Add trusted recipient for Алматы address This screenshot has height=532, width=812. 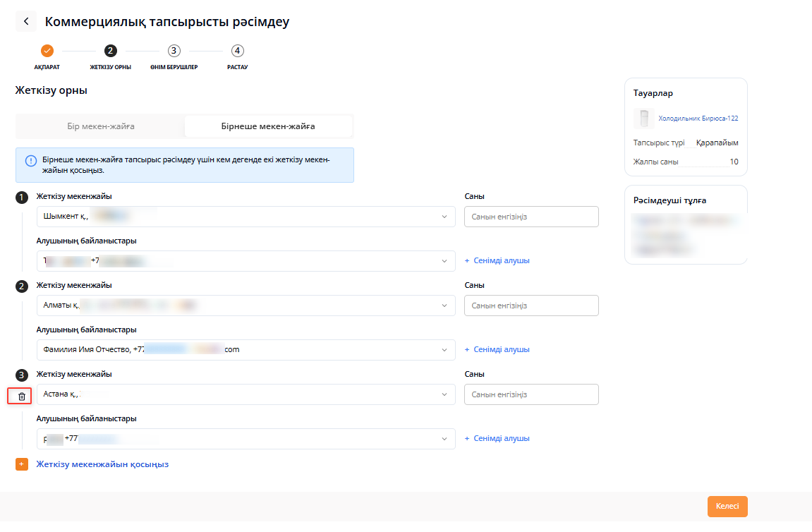[x=497, y=350]
